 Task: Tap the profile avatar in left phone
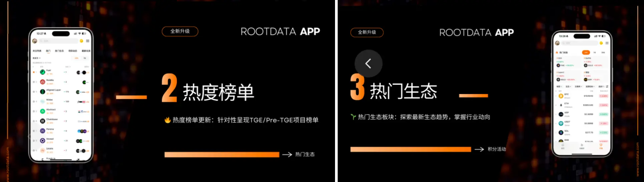pos(35,41)
